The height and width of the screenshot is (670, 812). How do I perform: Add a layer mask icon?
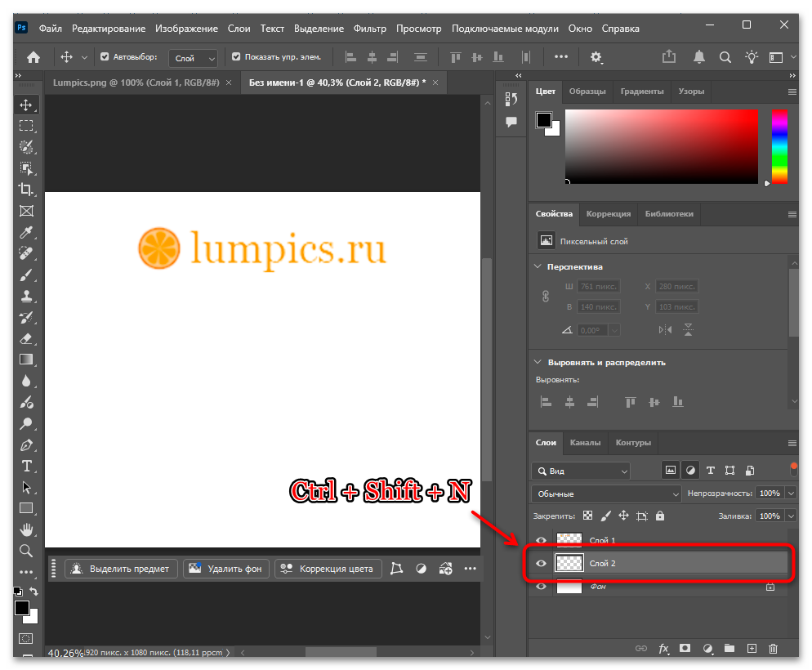tap(685, 648)
